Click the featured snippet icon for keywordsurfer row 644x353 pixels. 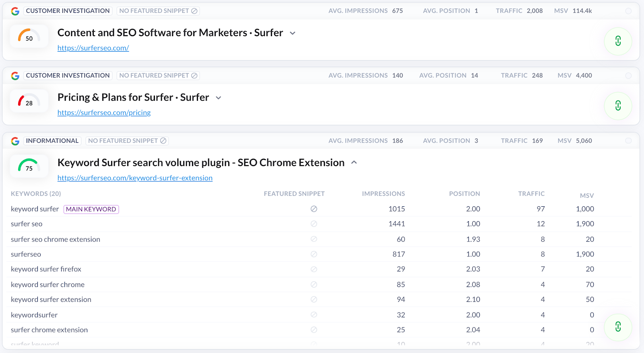point(314,314)
